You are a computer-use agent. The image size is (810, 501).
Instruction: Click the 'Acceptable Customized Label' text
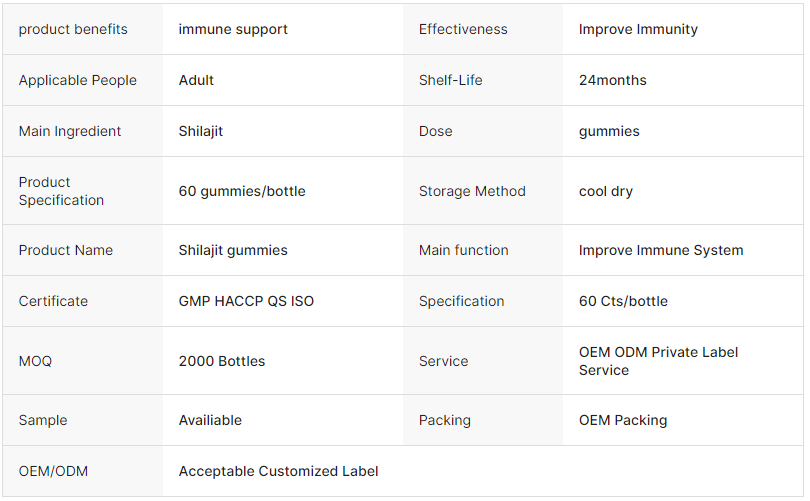[x=278, y=471]
